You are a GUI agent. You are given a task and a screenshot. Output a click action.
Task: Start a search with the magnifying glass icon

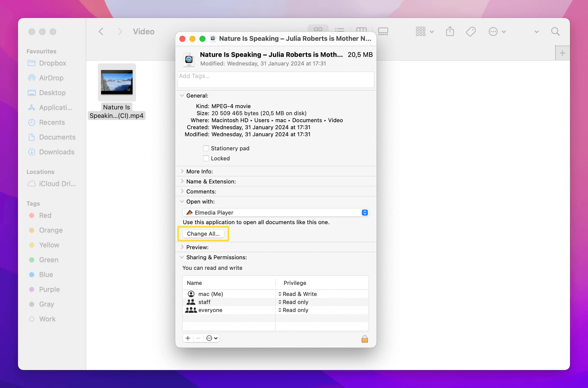555,31
